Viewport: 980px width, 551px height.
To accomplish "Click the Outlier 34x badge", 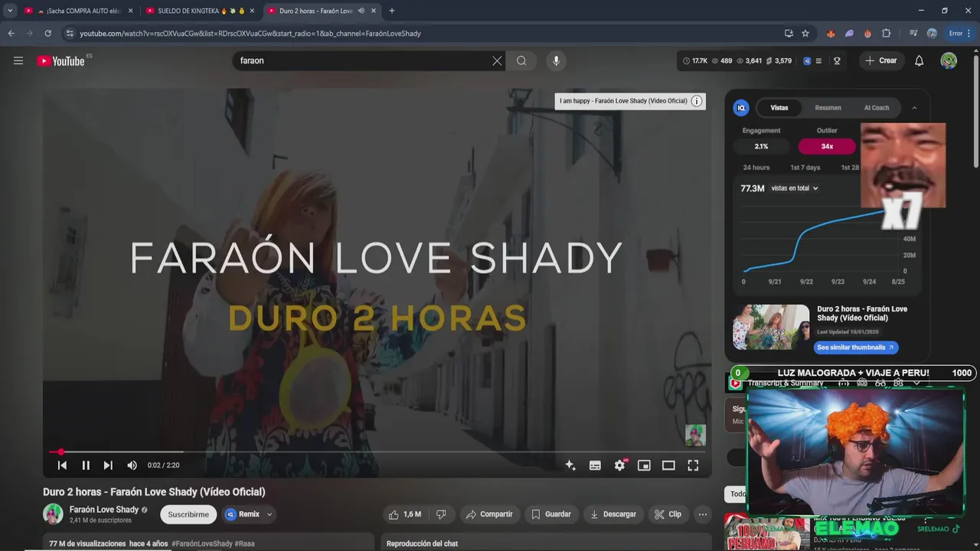I will click(827, 146).
